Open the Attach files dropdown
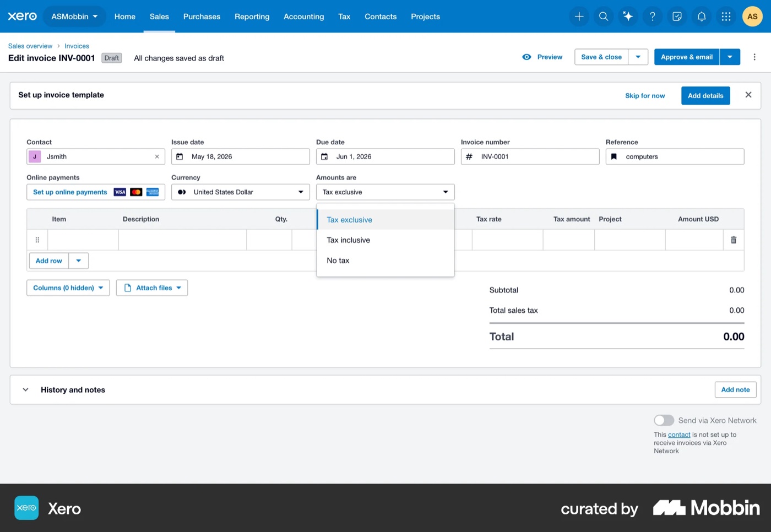This screenshot has height=532, width=771. 152,288
